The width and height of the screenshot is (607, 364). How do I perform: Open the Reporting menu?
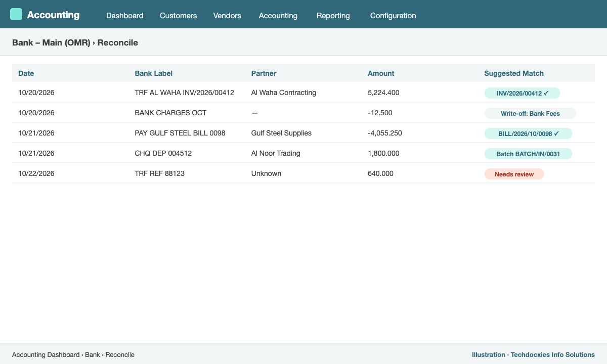point(333,16)
